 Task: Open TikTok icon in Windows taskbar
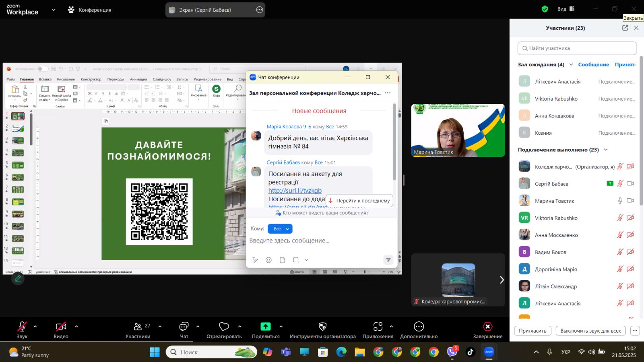[x=471, y=352]
